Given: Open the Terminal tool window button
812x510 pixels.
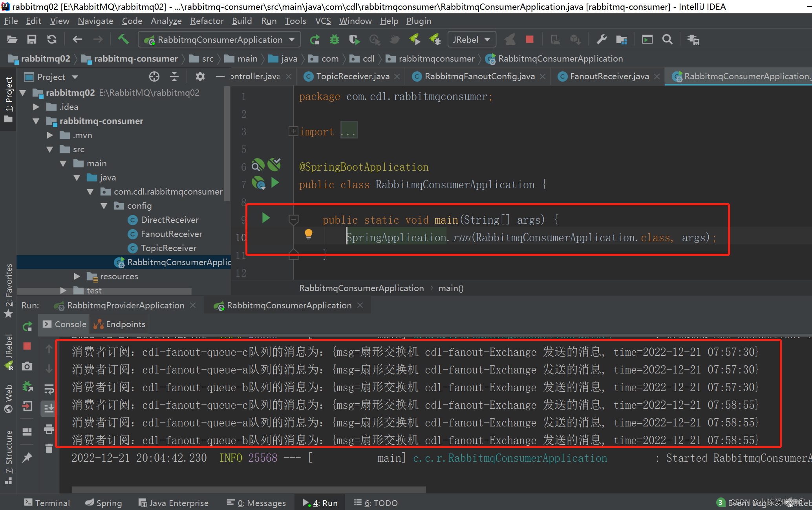Looking at the screenshot, I should pos(47,503).
